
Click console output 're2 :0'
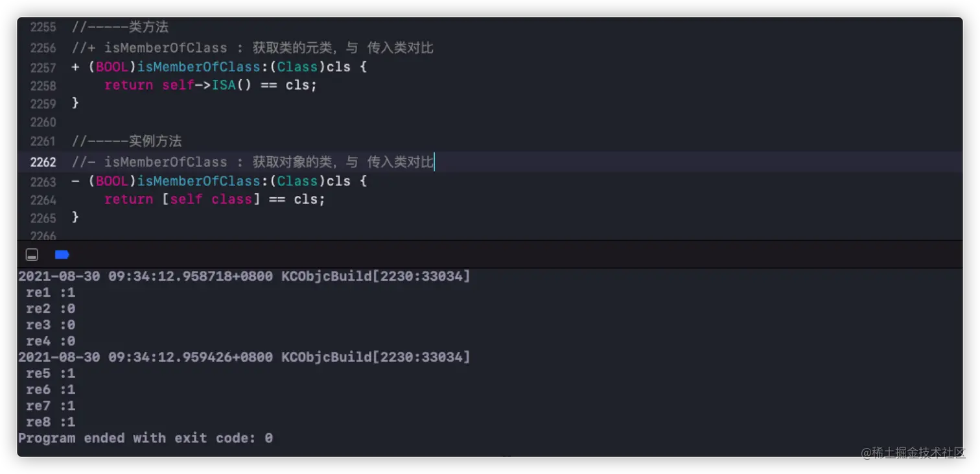[51, 309]
